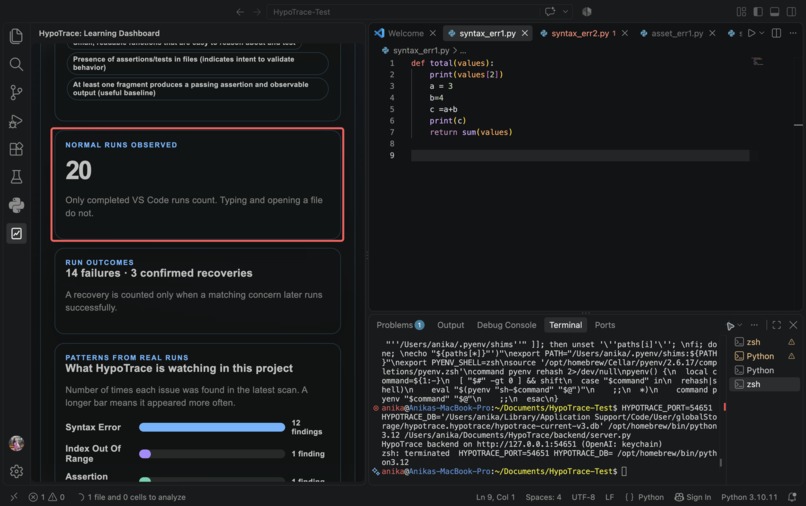Expand the terminal launch profile dropdown
The image size is (806, 506).
pyautogui.click(x=740, y=325)
